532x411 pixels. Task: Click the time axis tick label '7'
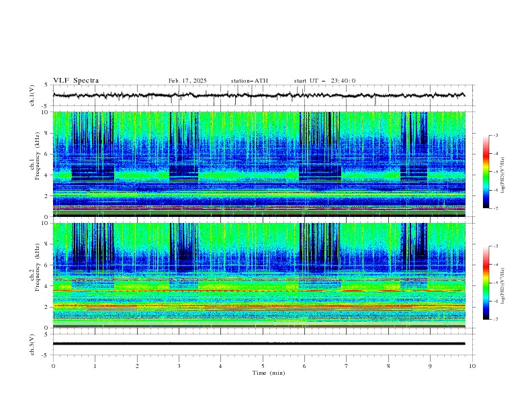point(347,366)
